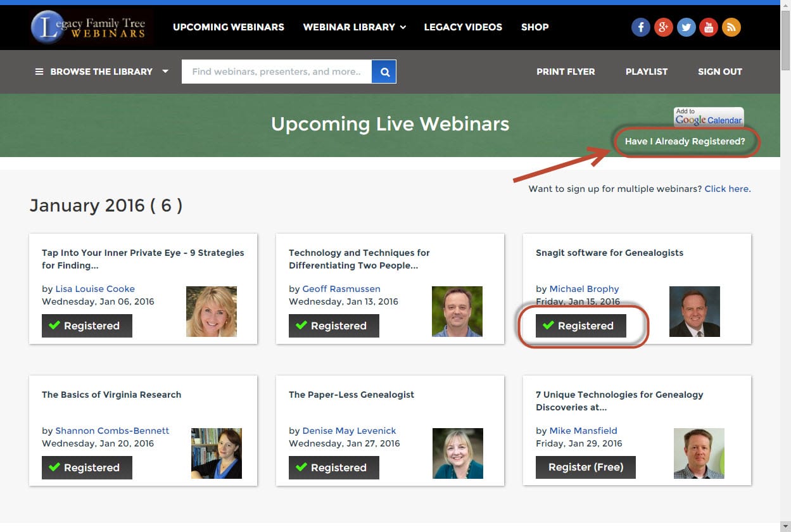This screenshot has height=532, width=791.
Task: Open The Basics of Virginia Research title
Action: 111,395
